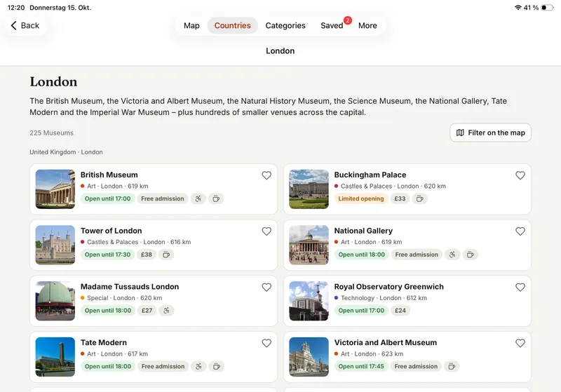Toggle heart on Royal Observatory Greenwich
Image resolution: width=561 pixels, height=392 pixels.
[520, 288]
